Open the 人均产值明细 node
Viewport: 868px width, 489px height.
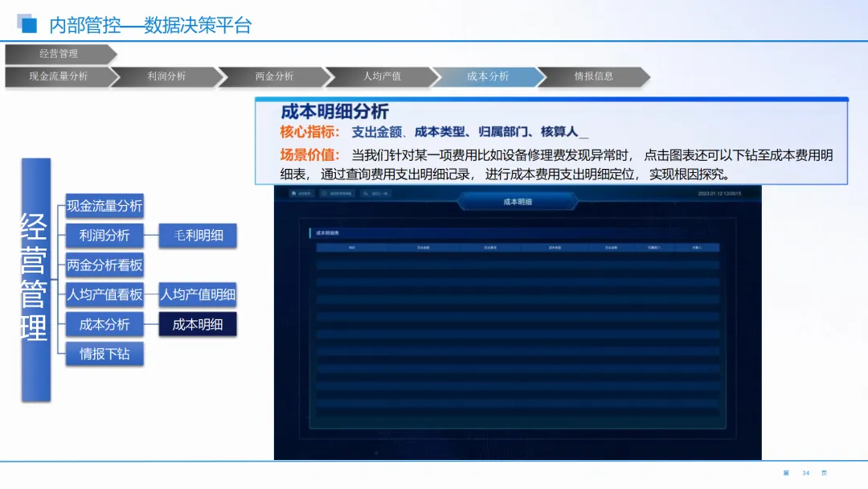(198, 294)
